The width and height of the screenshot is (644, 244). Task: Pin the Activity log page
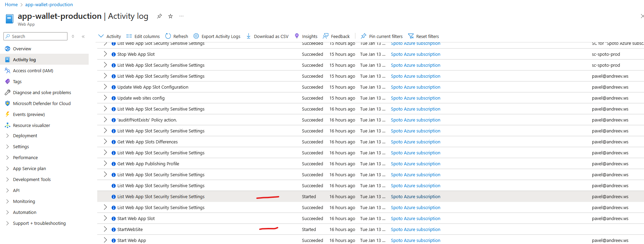coord(160,16)
